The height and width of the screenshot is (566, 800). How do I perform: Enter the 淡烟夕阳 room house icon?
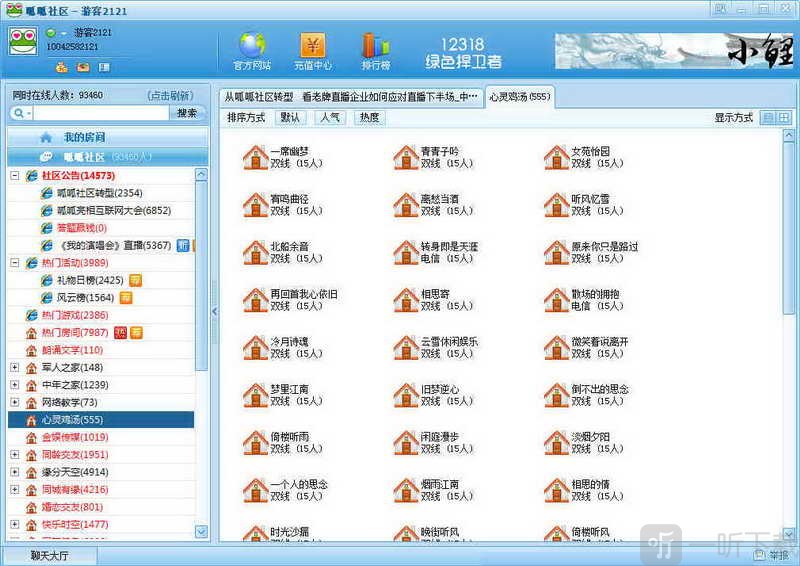pos(557,442)
